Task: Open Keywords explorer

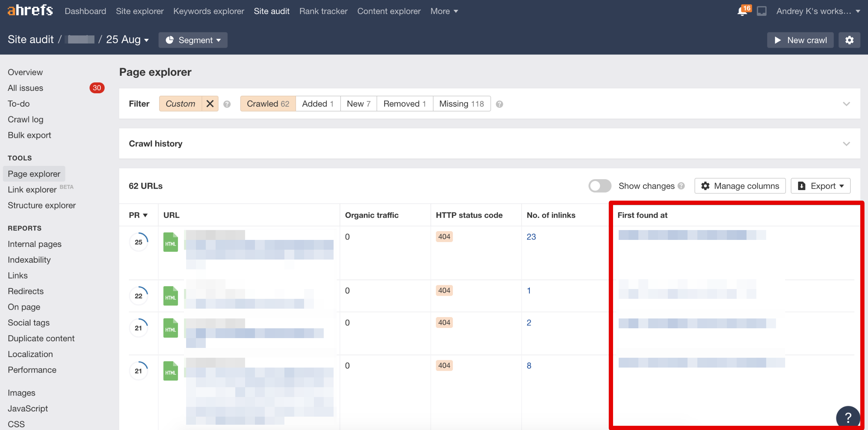Action: click(209, 11)
